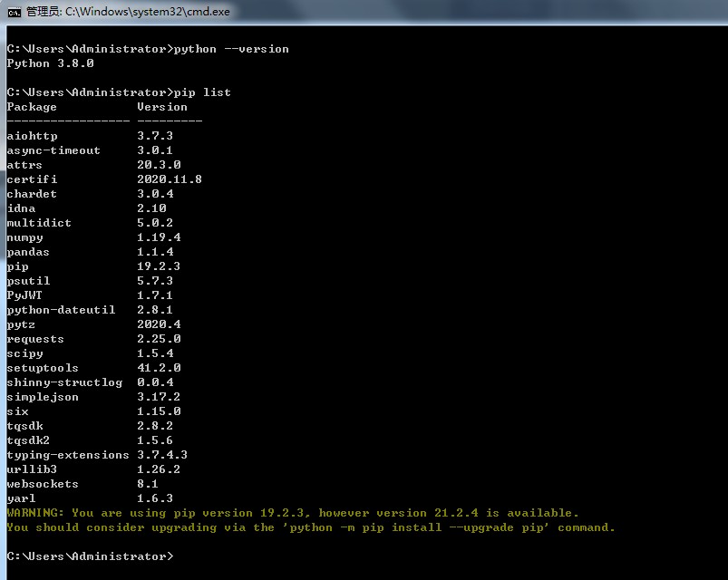Click the psutil version '5.7.3'

(x=155, y=281)
